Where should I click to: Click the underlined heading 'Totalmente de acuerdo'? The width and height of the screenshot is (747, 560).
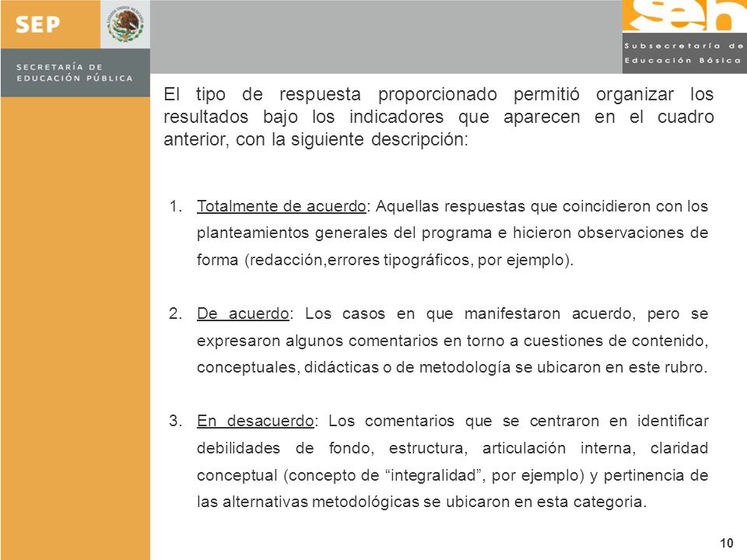[281, 206]
